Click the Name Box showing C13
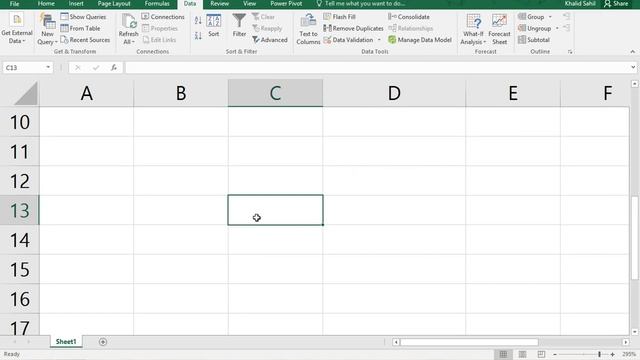The width and height of the screenshot is (640, 360). [24, 67]
